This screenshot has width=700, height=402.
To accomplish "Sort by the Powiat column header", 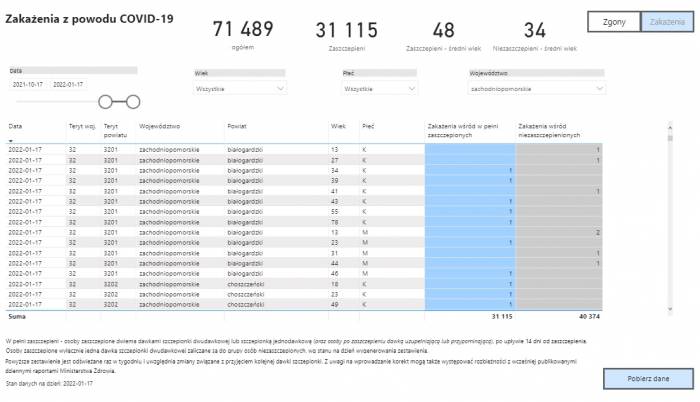I will (237, 127).
